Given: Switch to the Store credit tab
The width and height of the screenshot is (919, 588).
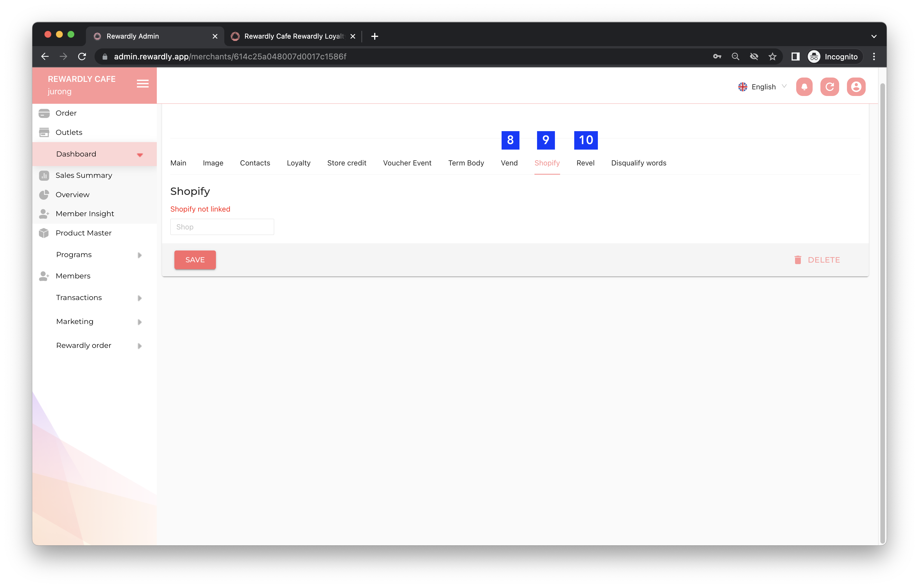Looking at the screenshot, I should point(346,163).
